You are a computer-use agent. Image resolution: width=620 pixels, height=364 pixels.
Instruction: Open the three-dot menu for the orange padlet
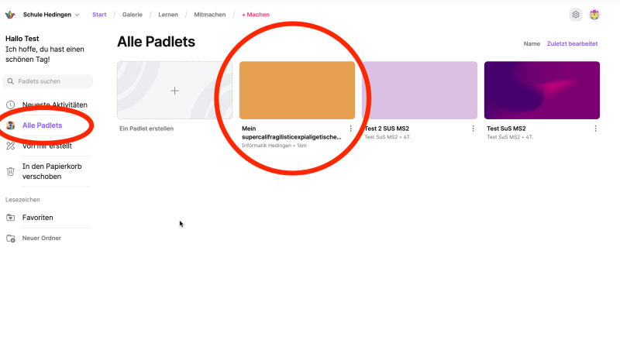350,129
